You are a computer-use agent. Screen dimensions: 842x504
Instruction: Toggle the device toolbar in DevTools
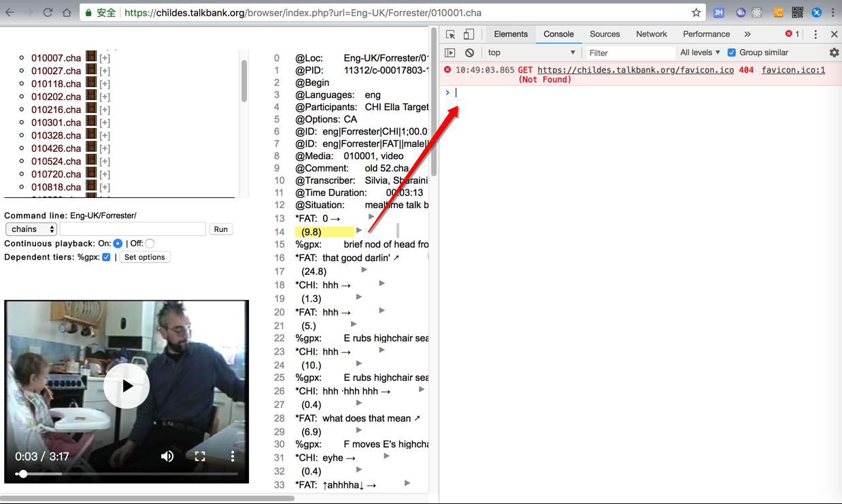pos(469,34)
